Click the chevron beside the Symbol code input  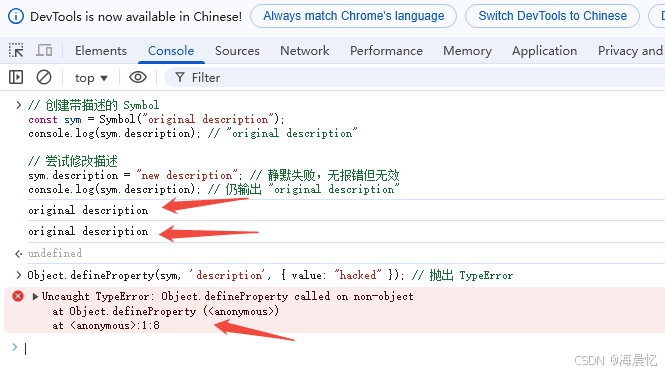[18, 105]
